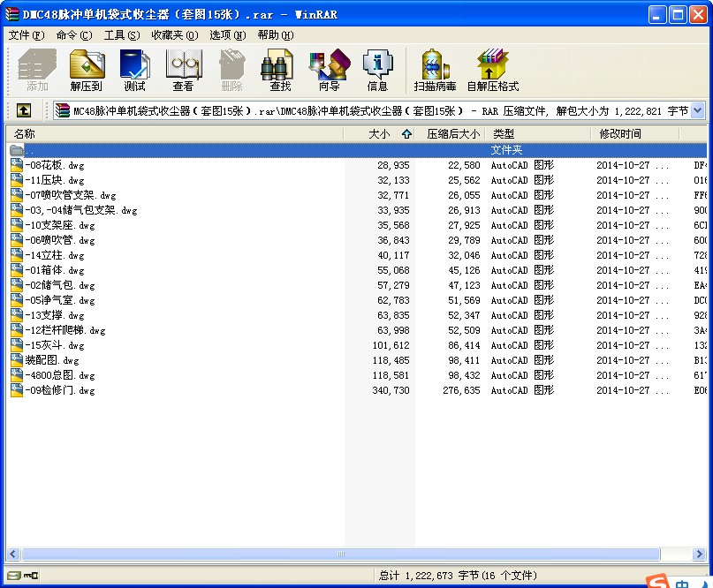
Task: Go up one folder level arrow
Action: pos(24,110)
